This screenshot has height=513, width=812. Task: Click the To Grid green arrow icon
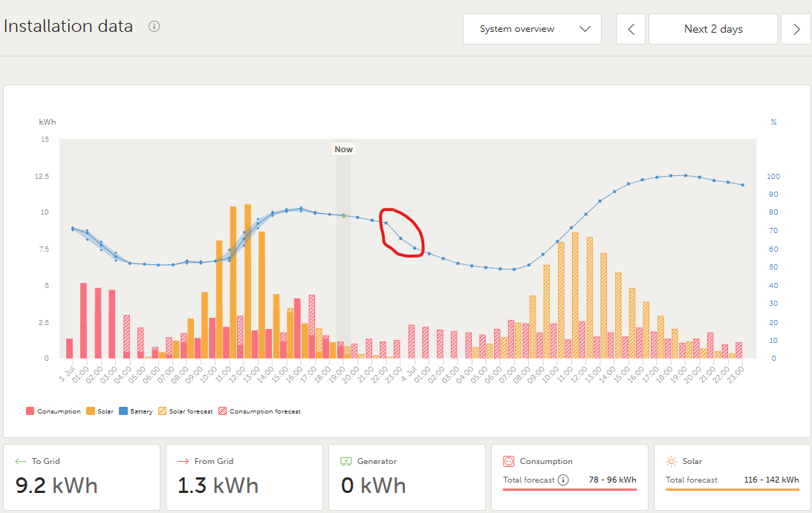[x=21, y=461]
